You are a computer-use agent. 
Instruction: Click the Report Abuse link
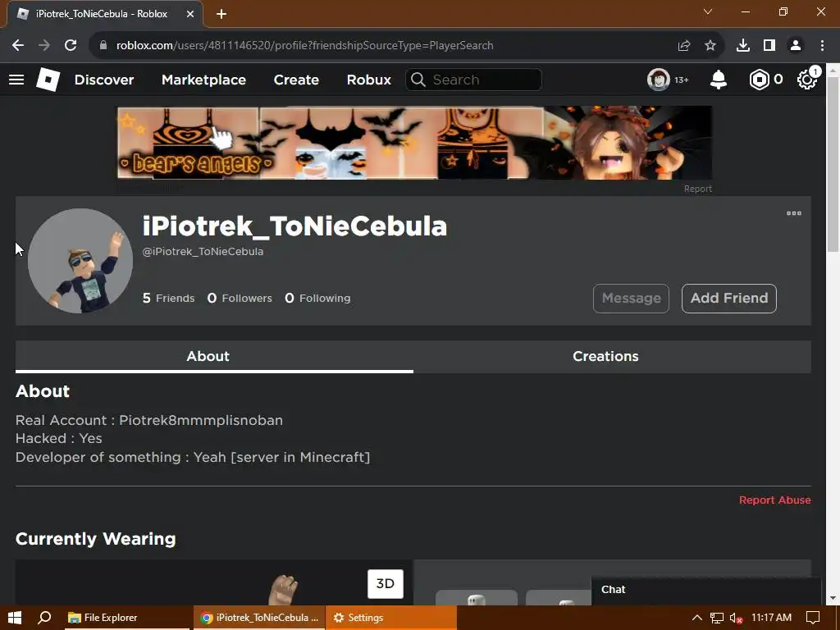774,500
